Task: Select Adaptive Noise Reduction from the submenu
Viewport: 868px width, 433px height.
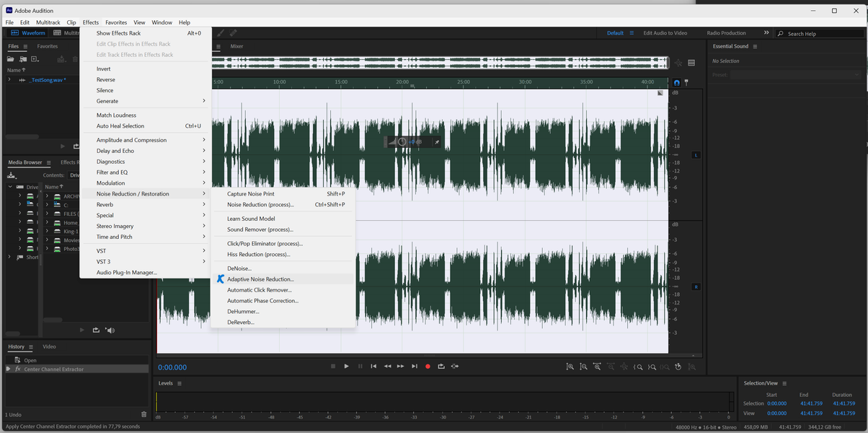Action: tap(260, 279)
